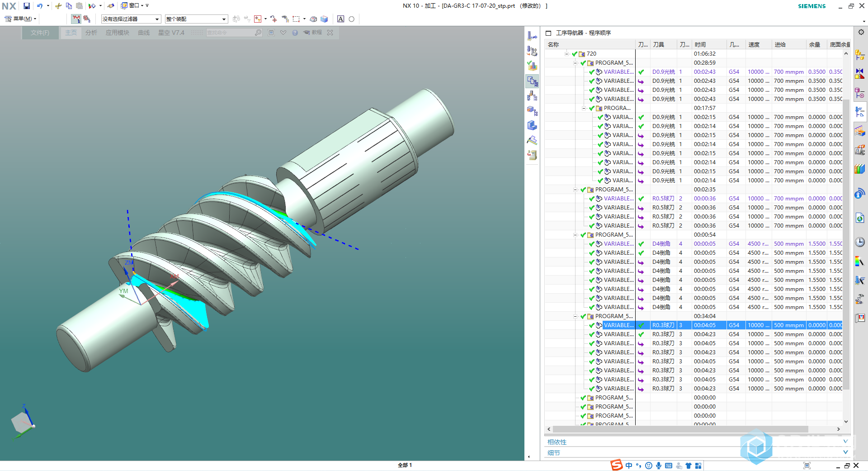Click the blue solid block sidebar icon

532,125
